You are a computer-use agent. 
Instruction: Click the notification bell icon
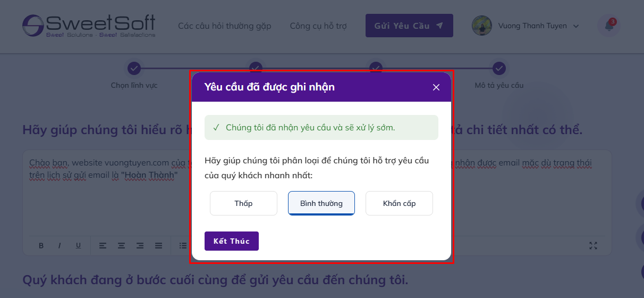point(608,26)
